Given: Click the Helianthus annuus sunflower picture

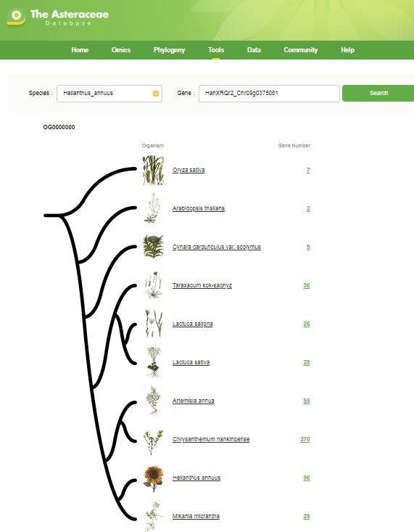Looking at the screenshot, I should coord(153,478).
